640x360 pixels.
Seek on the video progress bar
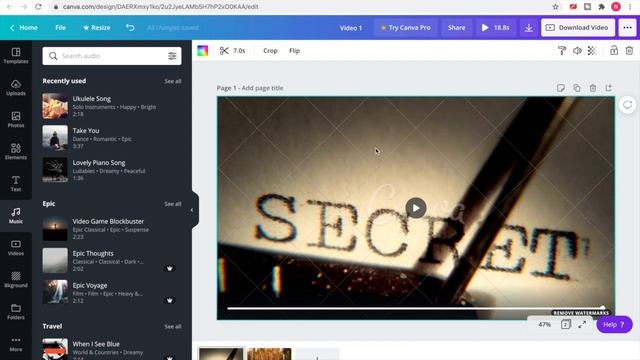416,308
